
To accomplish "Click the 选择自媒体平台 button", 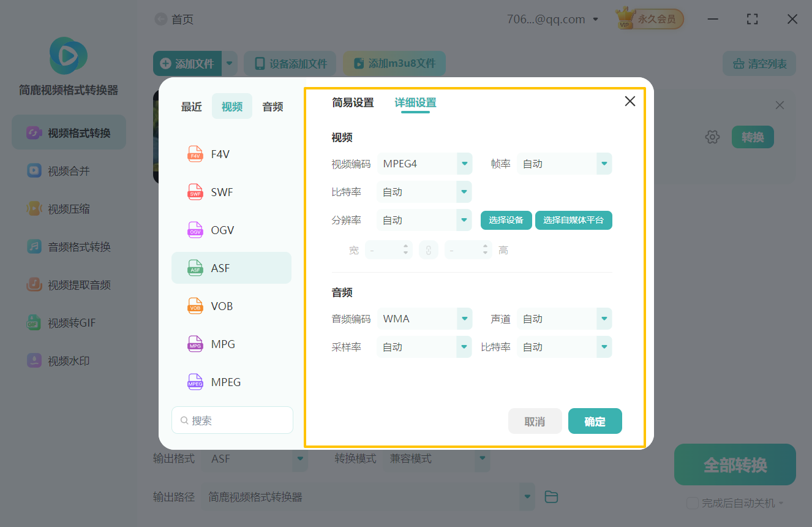I will click(x=573, y=219).
